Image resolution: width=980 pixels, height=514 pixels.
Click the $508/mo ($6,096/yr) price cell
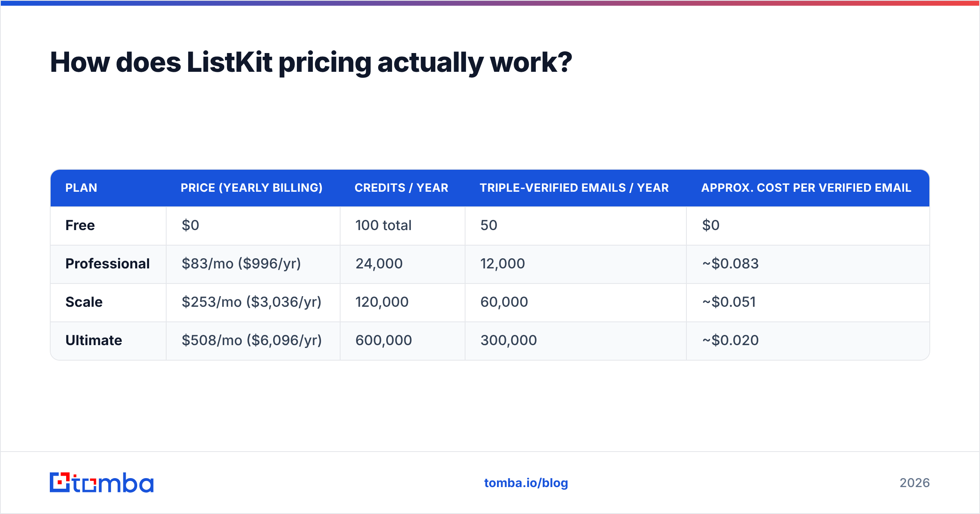[253, 341]
